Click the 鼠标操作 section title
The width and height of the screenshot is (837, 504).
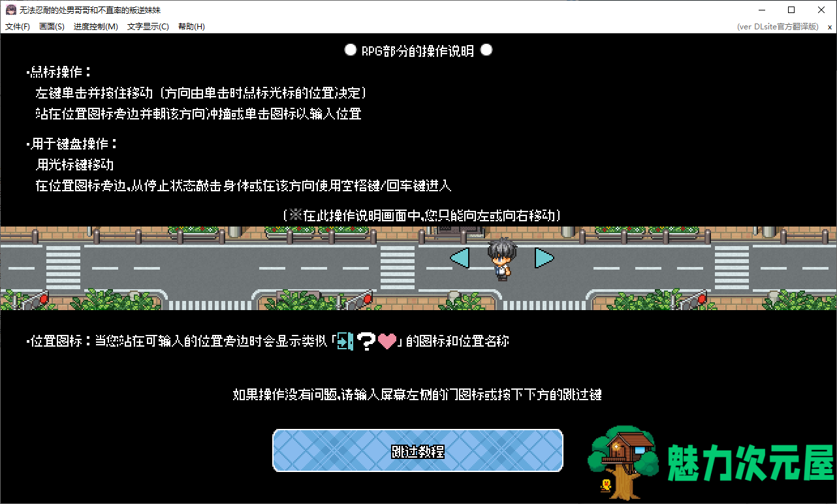(x=59, y=72)
